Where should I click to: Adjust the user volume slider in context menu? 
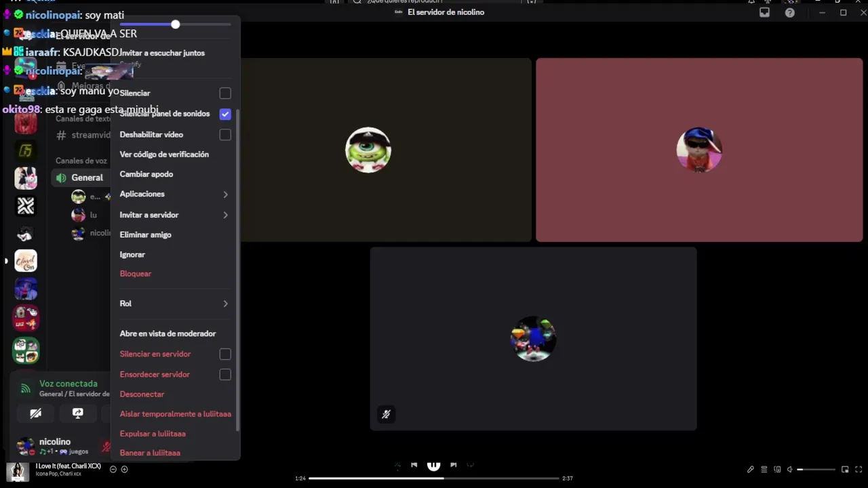[x=175, y=24]
